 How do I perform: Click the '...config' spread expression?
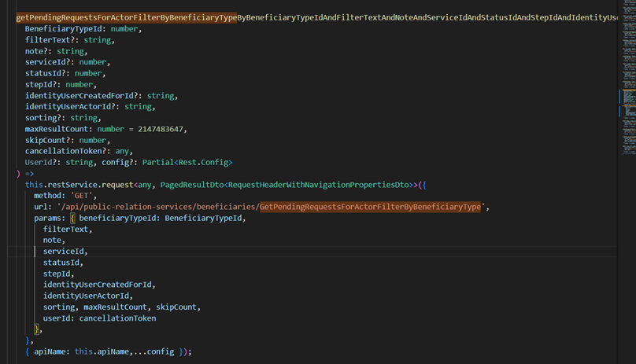[x=155, y=351]
